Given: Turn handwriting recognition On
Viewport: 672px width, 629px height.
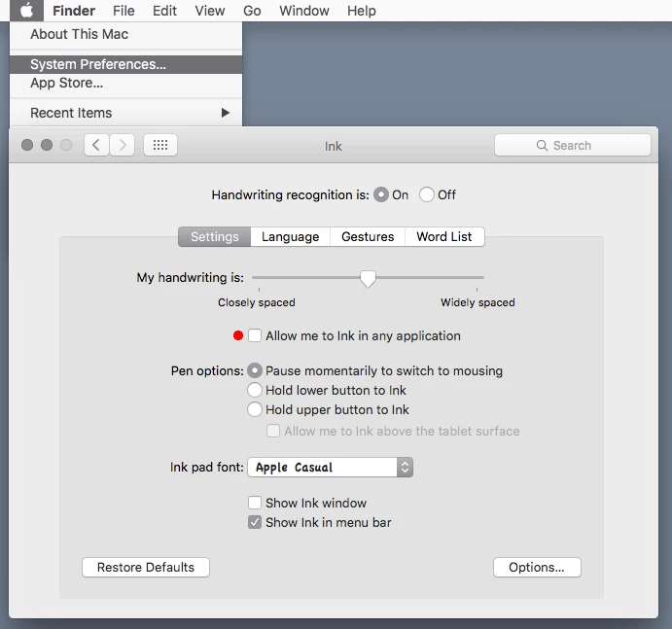Looking at the screenshot, I should 380,195.
